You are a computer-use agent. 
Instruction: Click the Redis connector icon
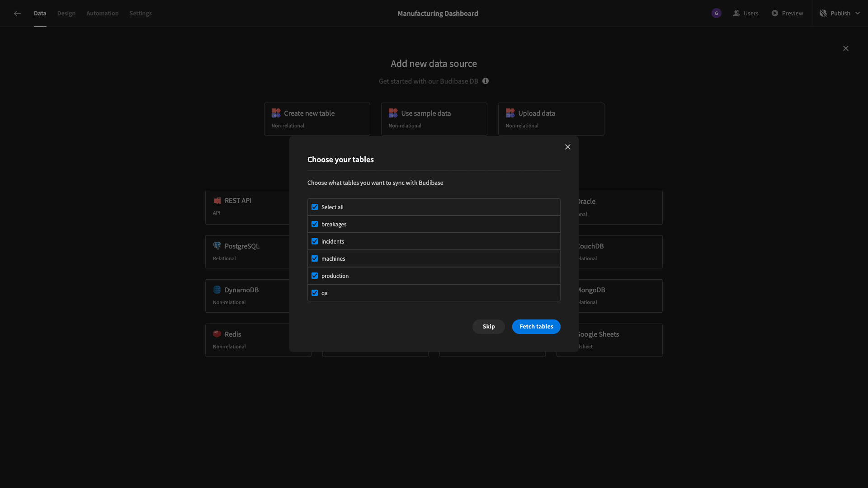pos(217,334)
